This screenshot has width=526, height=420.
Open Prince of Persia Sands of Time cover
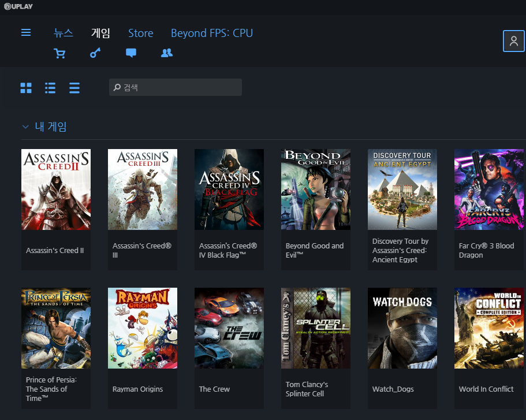(x=56, y=328)
